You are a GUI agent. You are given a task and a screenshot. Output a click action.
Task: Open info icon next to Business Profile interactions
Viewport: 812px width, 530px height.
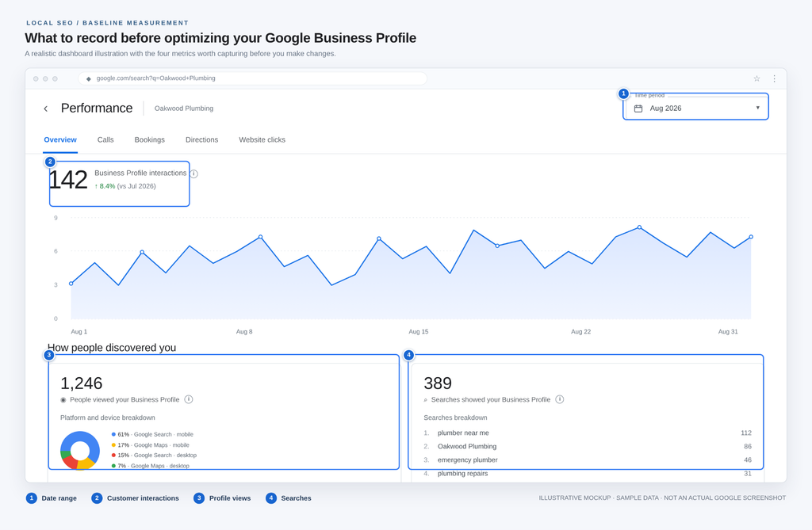[x=193, y=174]
